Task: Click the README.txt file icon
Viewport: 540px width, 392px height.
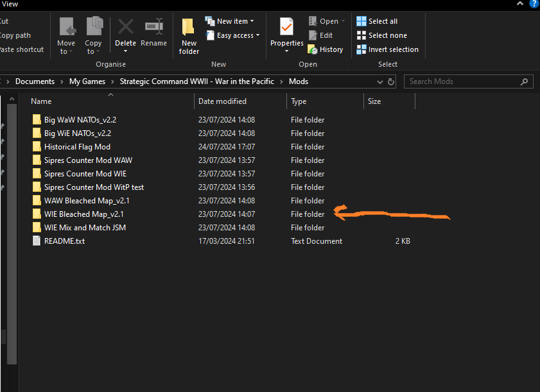Action: 37,241
